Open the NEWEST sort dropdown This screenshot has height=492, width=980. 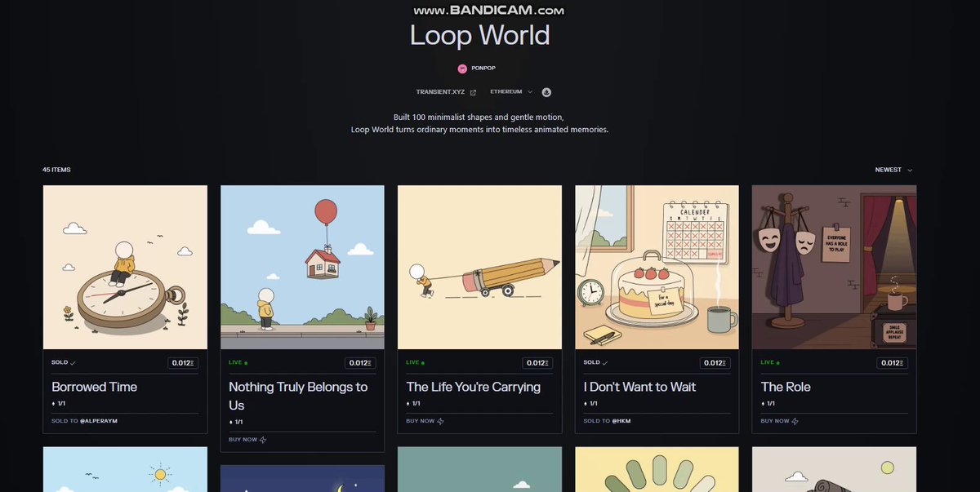[x=893, y=170]
